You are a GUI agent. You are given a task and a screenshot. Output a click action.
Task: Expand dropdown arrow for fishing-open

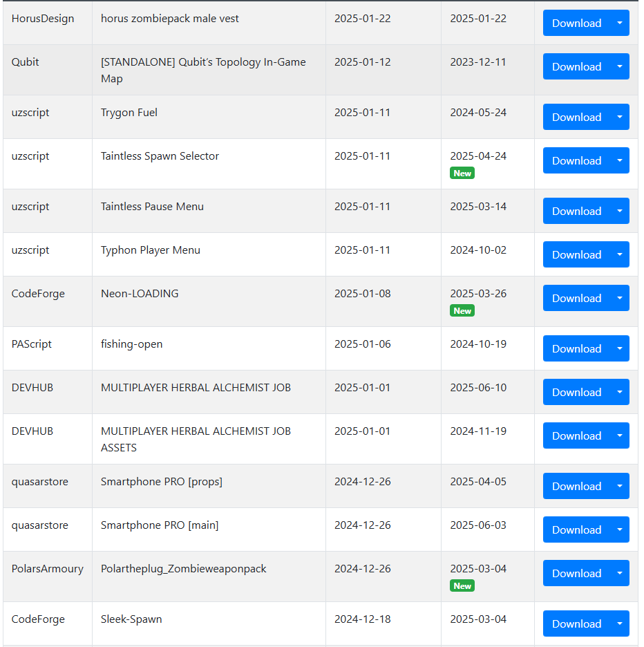(x=620, y=348)
